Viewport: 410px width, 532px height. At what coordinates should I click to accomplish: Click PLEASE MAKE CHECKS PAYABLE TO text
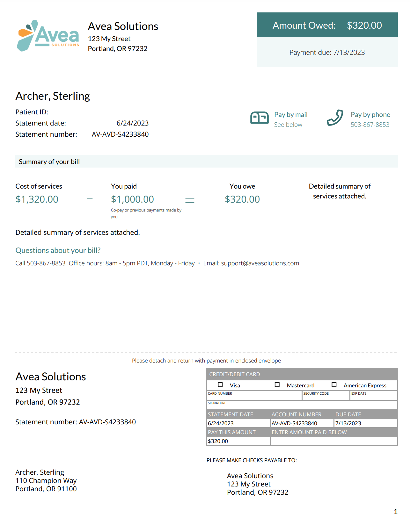coord(252,460)
